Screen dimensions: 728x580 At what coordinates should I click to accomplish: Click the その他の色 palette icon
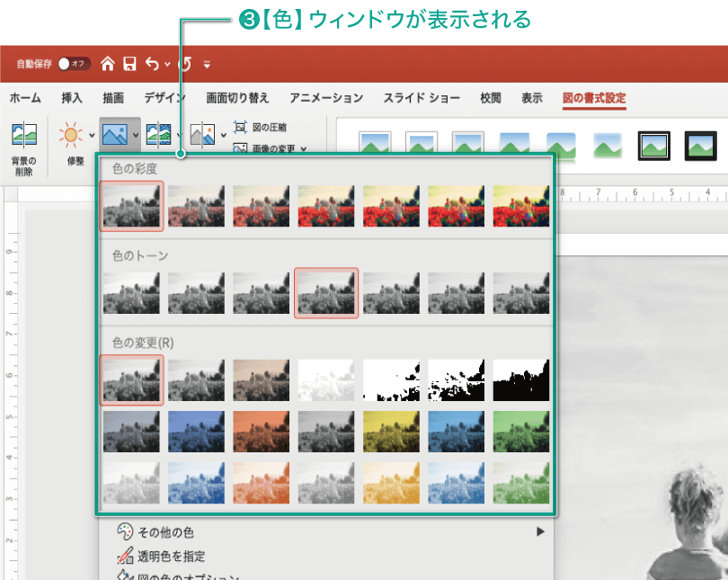pos(125,531)
